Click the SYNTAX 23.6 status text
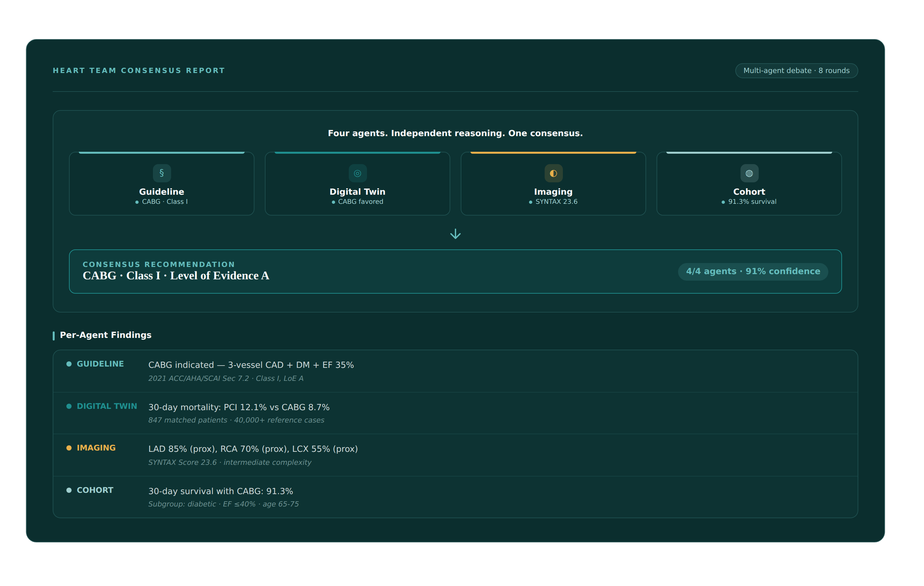This screenshot has height=586, width=924. click(556, 202)
